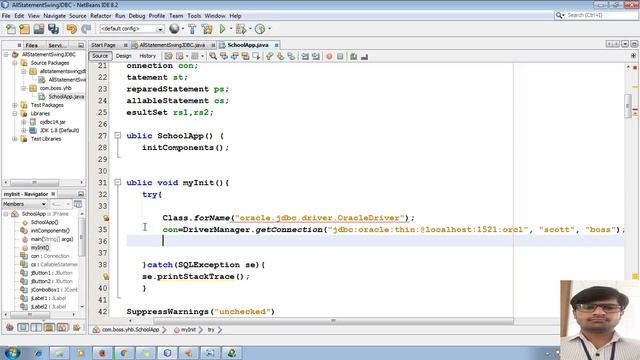This screenshot has height=360, width=640.
Task: Collapse the SchoolApp constructor code fold
Action: (x=118, y=136)
